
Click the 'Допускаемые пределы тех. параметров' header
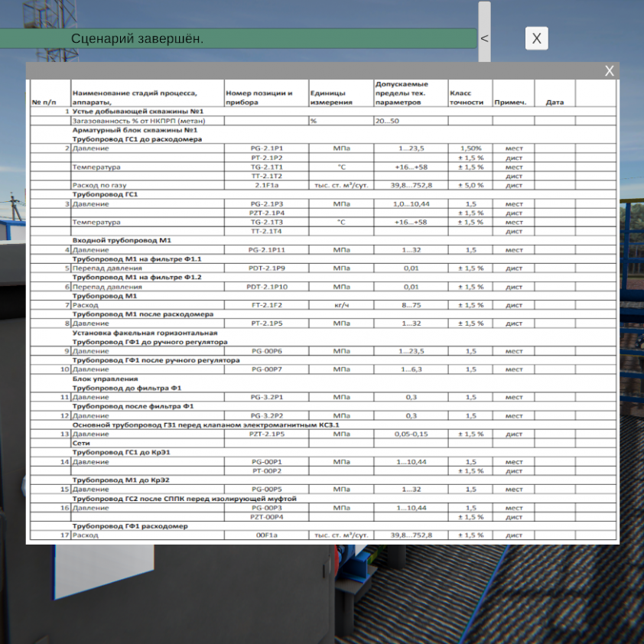pos(402,93)
